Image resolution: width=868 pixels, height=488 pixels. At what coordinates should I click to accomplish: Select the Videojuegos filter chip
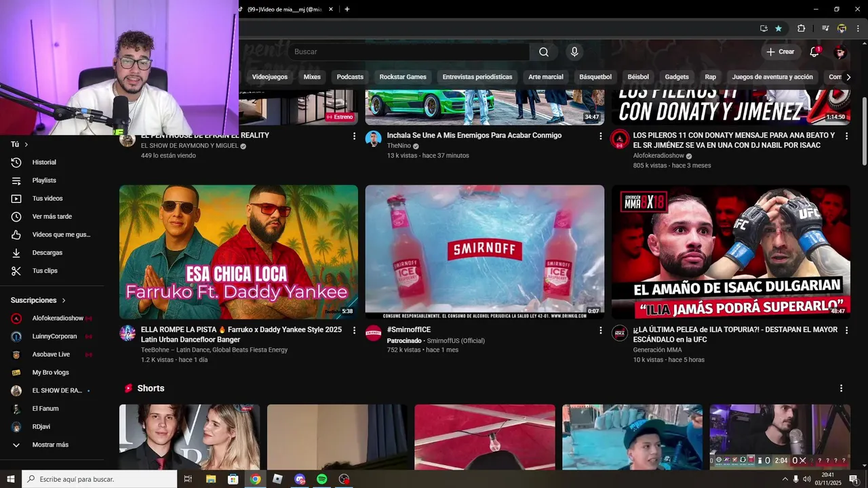(270, 77)
